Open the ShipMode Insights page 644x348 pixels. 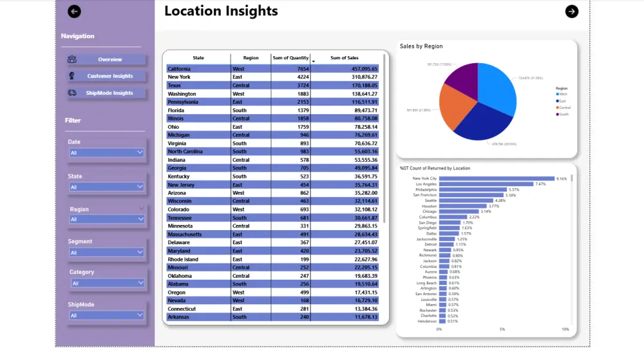coord(106,93)
